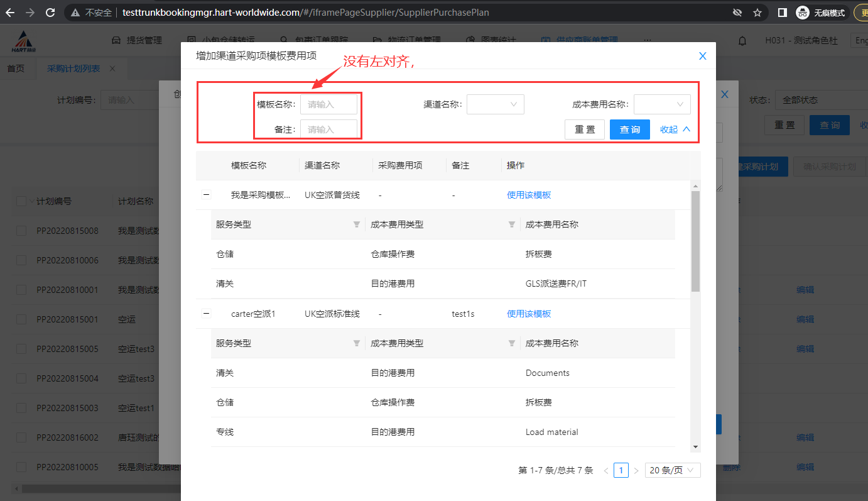Switch to the 首页 tab
This screenshot has width=868, height=501.
[x=16, y=69]
